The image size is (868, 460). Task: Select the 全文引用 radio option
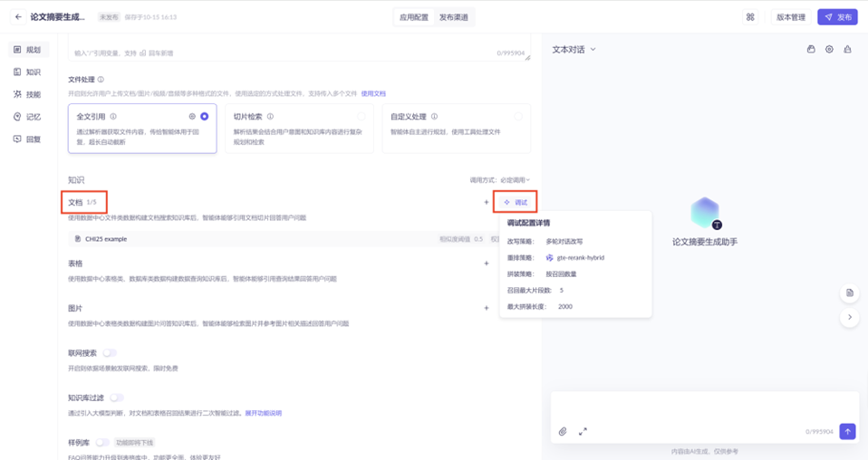pos(204,116)
